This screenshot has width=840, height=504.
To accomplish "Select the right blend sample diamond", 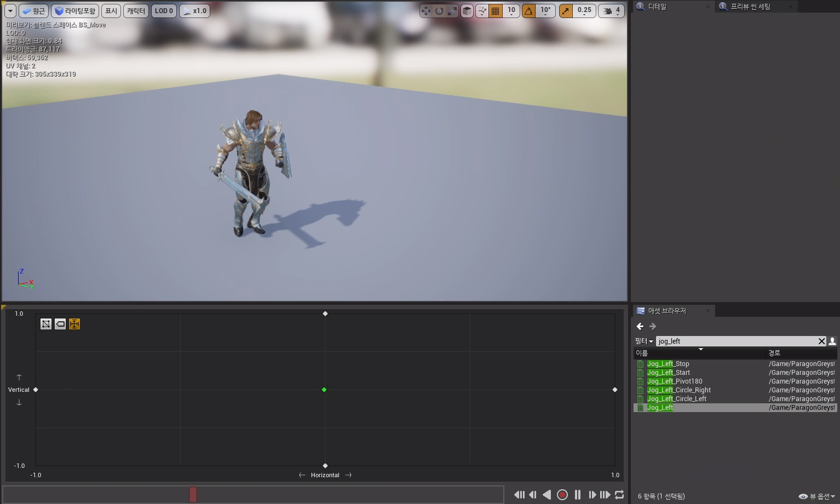I will 615,390.
